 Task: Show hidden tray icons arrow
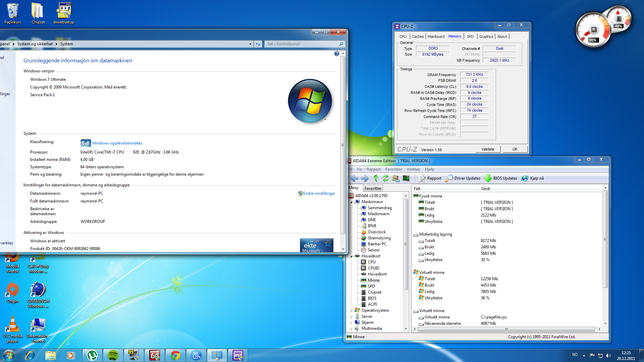point(584,355)
